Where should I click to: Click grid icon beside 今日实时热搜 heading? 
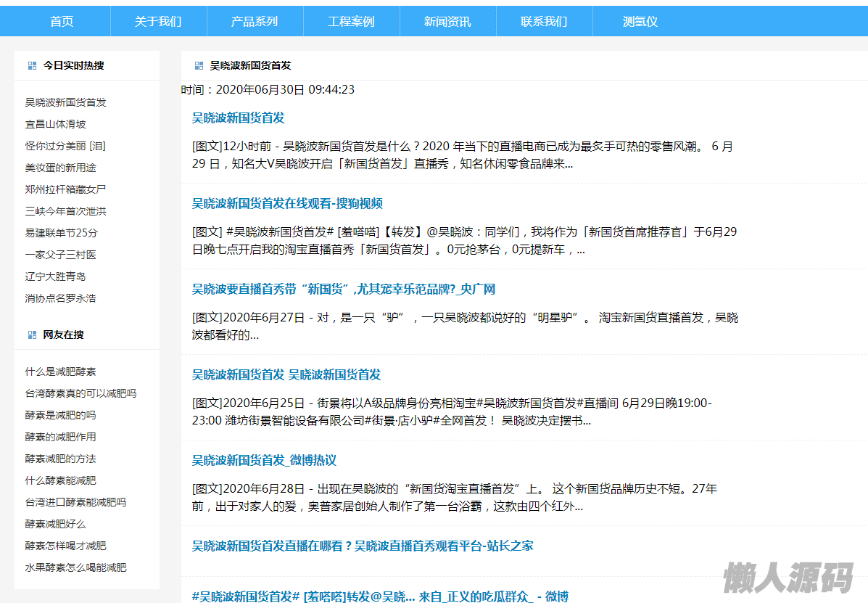tap(32, 65)
